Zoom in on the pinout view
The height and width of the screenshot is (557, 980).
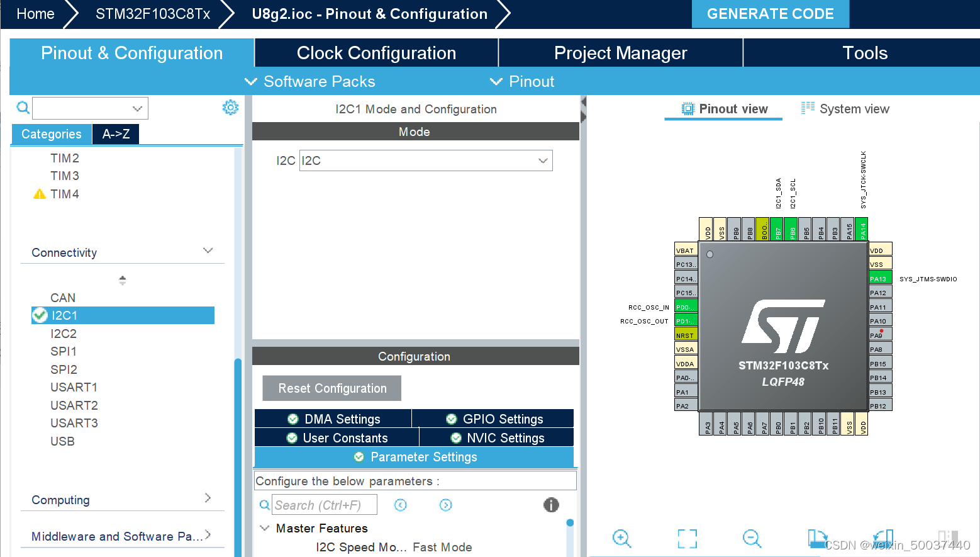[621, 538]
